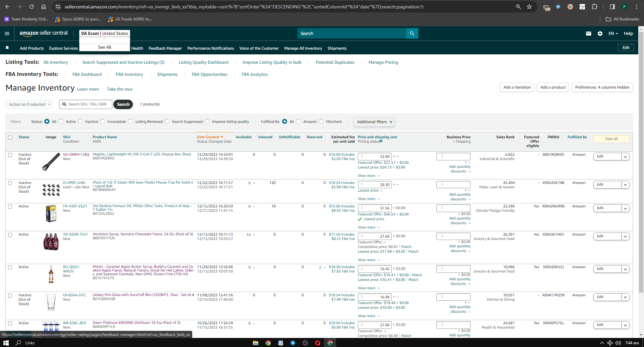
Task: Open the Windows Start menu
Action: click(6, 343)
